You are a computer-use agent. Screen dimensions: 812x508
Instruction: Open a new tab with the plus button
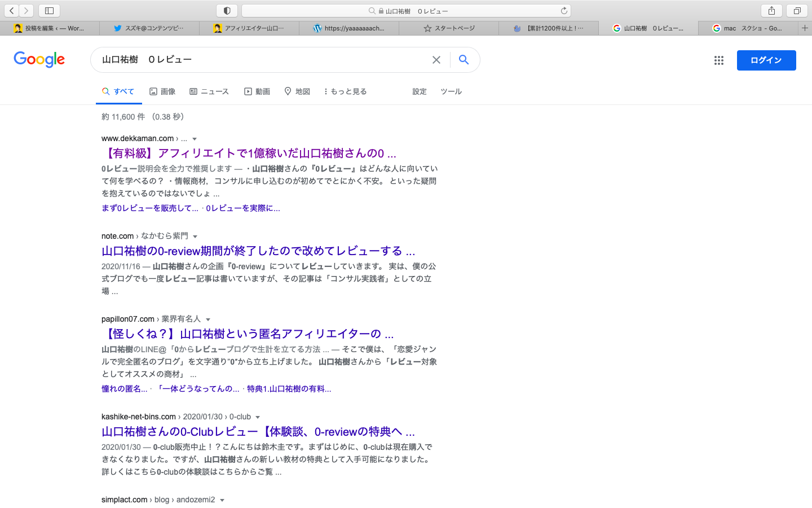click(x=805, y=28)
